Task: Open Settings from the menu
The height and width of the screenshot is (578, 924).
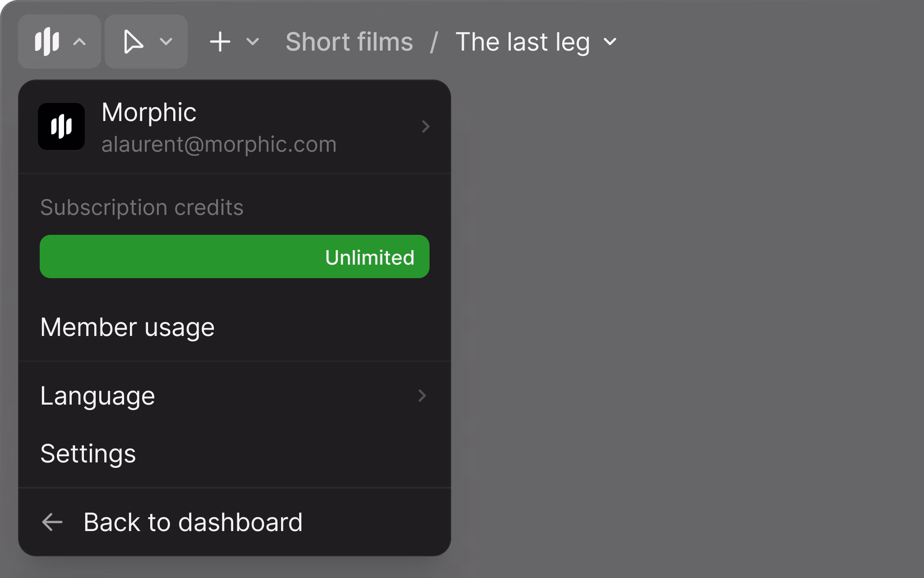Action: click(235, 453)
